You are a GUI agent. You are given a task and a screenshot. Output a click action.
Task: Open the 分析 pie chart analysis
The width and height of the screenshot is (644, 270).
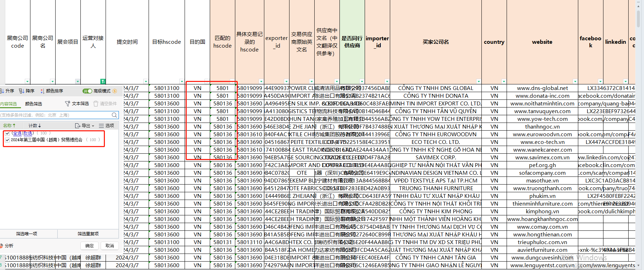[x=2, y=246]
